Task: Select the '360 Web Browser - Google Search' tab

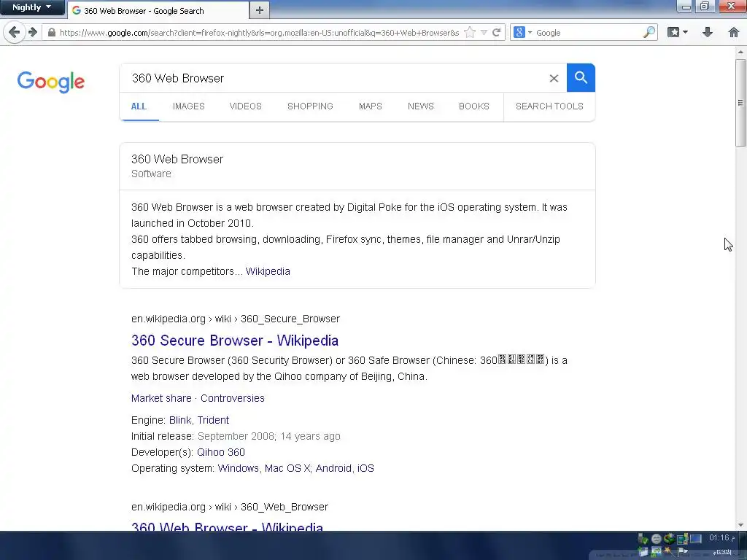Action: point(158,10)
